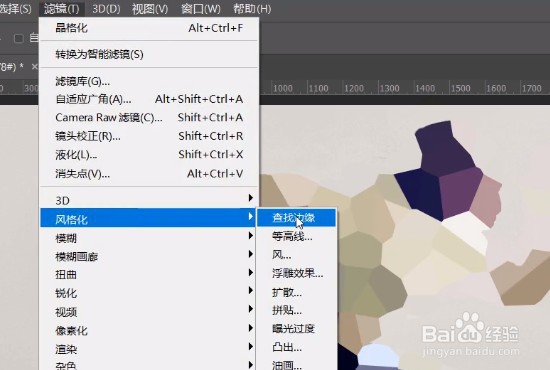The image size is (550, 370).
Task: Expand the 渲染 submenu
Action: (149, 349)
